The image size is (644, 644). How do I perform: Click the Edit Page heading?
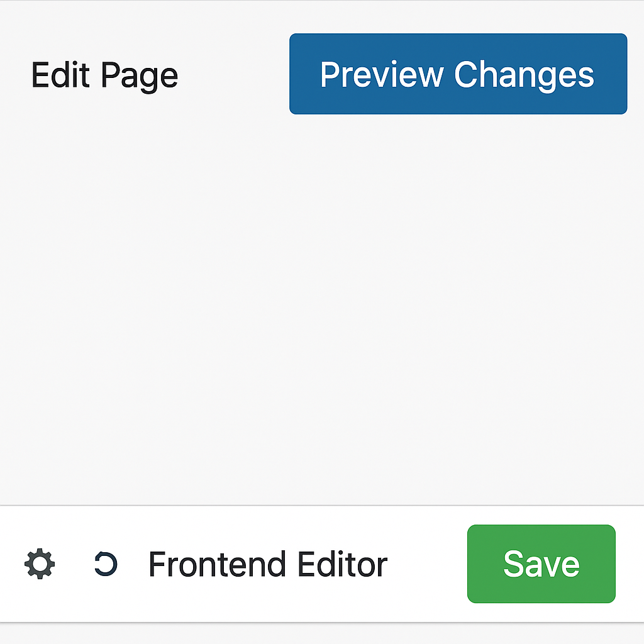[105, 75]
